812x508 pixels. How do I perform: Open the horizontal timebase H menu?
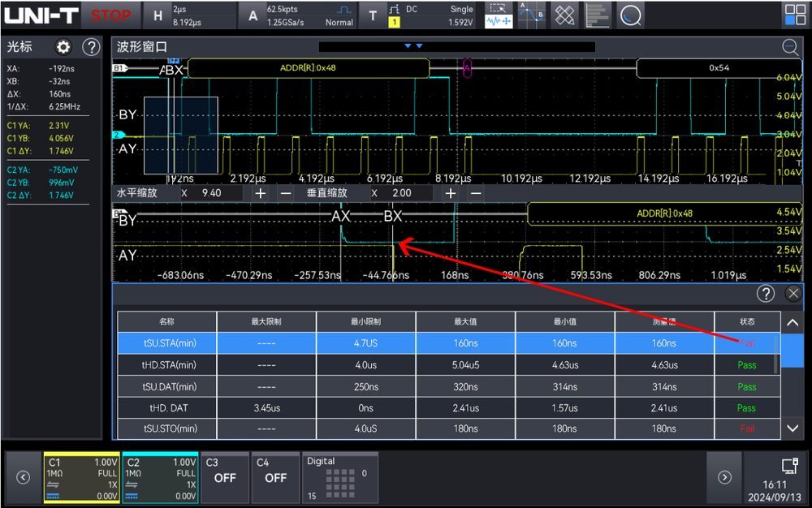tap(158, 16)
